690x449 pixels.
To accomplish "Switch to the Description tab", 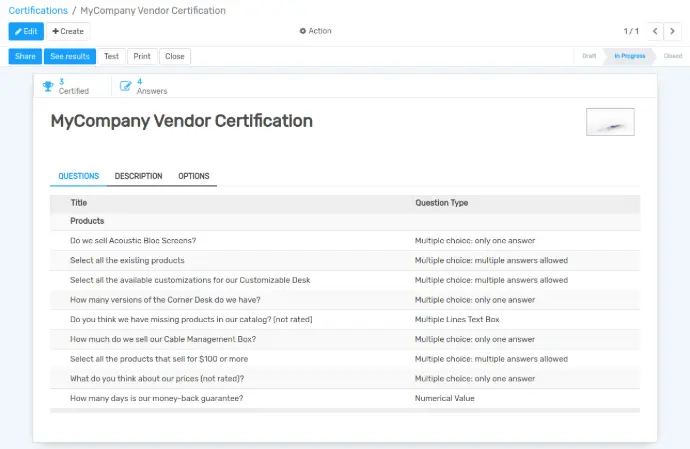I will click(138, 176).
